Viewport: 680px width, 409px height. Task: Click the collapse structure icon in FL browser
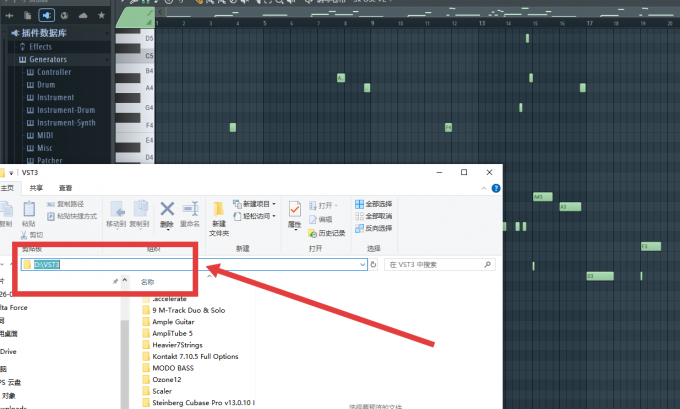pyautogui.click(x=9, y=16)
